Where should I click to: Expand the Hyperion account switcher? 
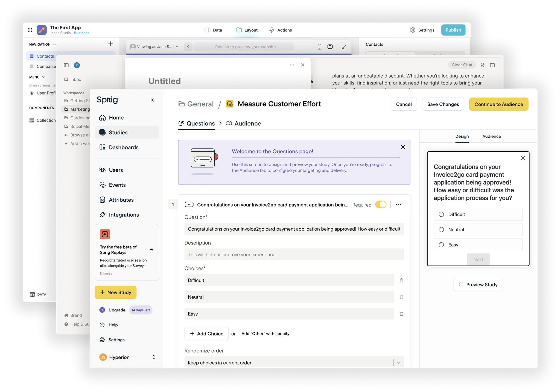coord(154,357)
